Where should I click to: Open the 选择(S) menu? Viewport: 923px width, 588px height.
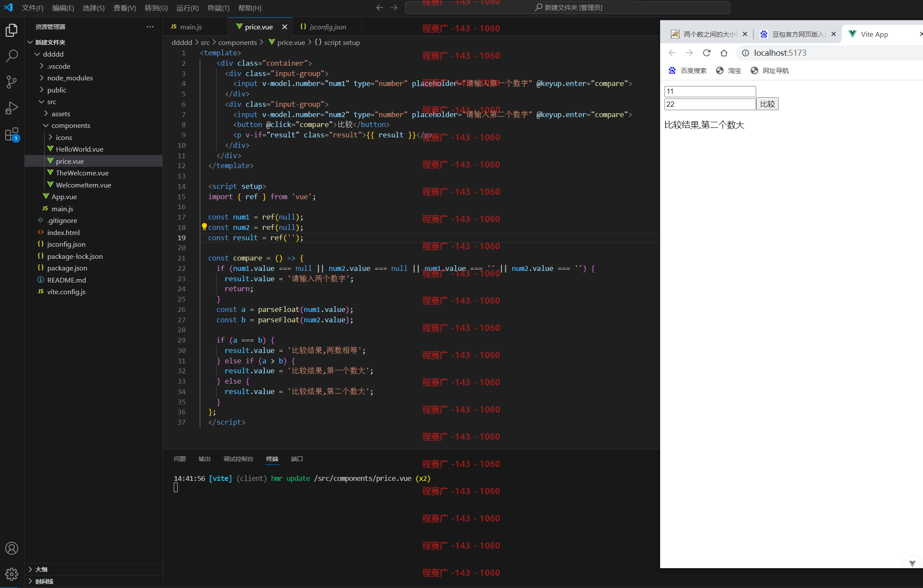click(x=93, y=8)
